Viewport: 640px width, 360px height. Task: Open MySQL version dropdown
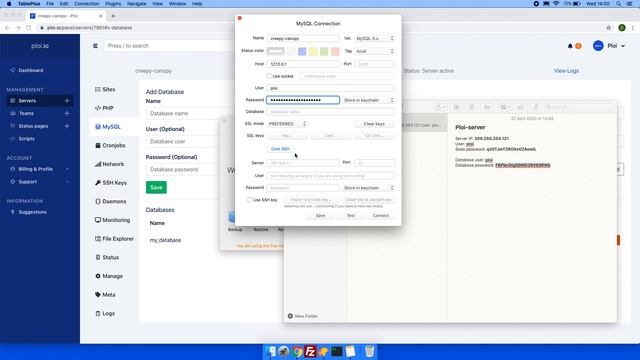[375, 38]
